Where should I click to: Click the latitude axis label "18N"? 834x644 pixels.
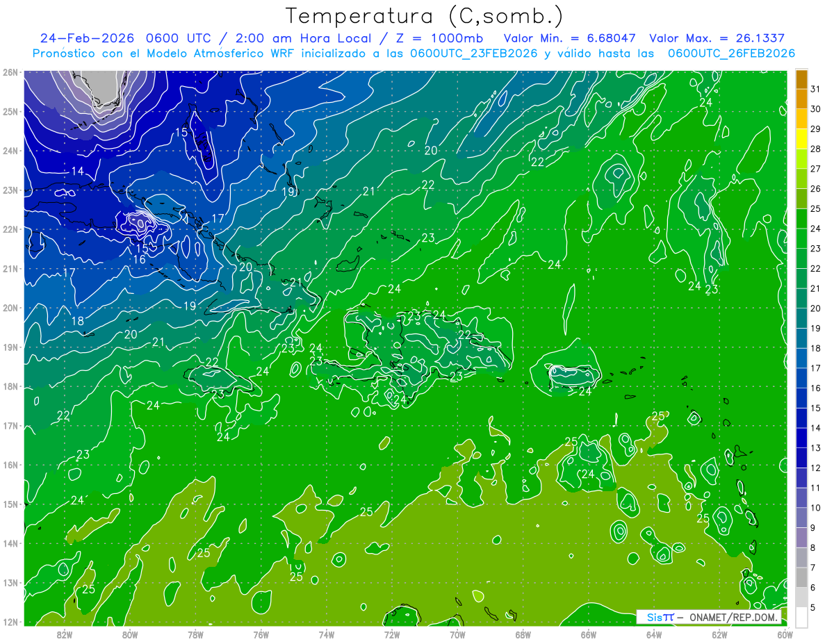pos(10,386)
